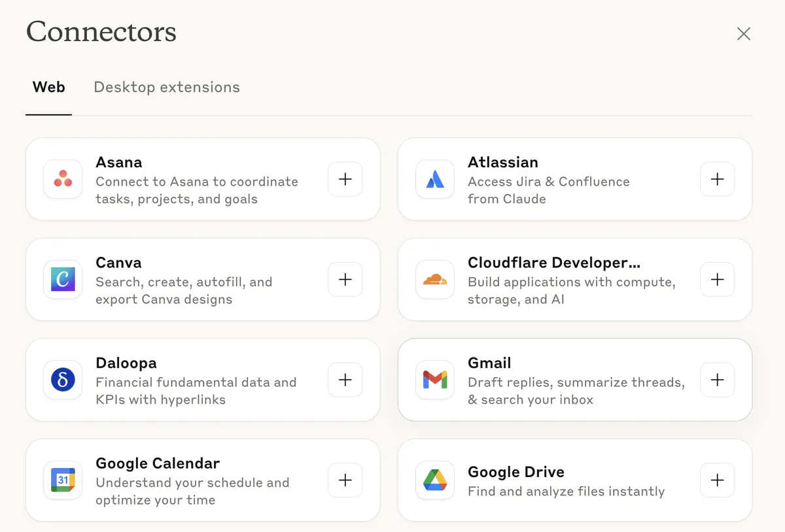Click the Cloudflare logo icon
785x532 pixels.
(435, 280)
